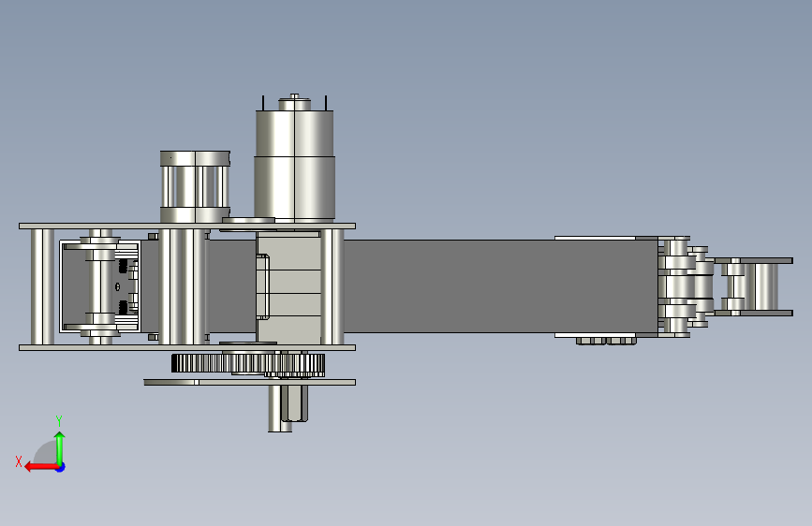
Task: Select the clevis bracket at the arm's right tip
Action: [x=754, y=286]
